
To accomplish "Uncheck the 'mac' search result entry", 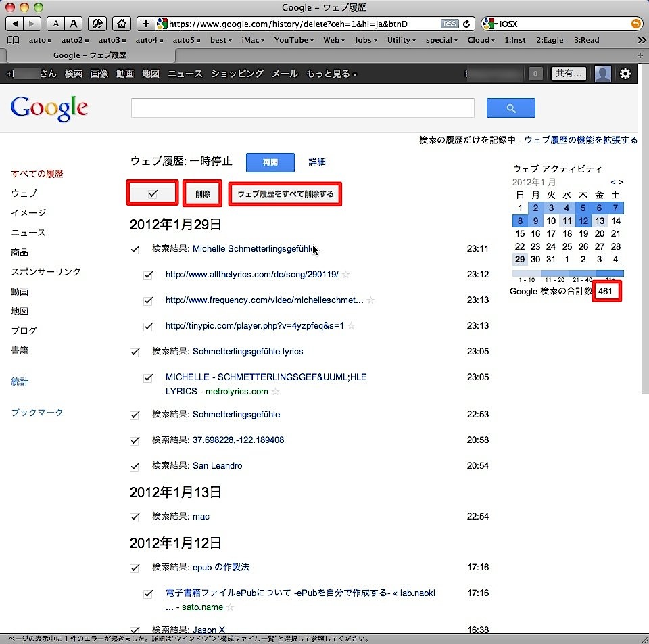I will pos(135,517).
